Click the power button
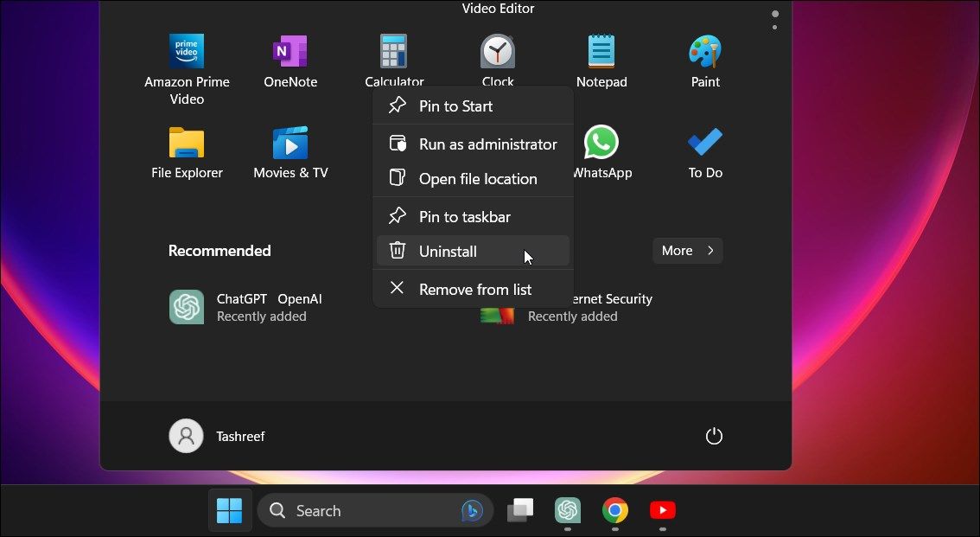 714,436
